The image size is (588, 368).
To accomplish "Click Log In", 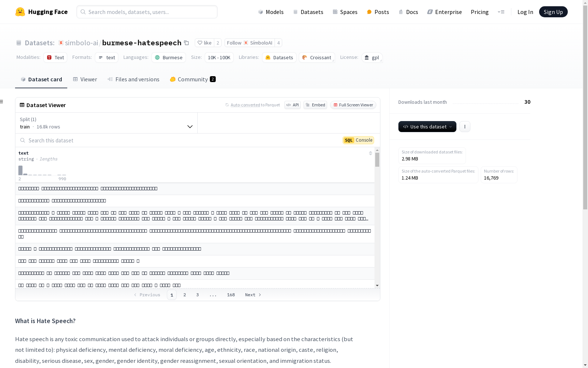I will point(525,12).
